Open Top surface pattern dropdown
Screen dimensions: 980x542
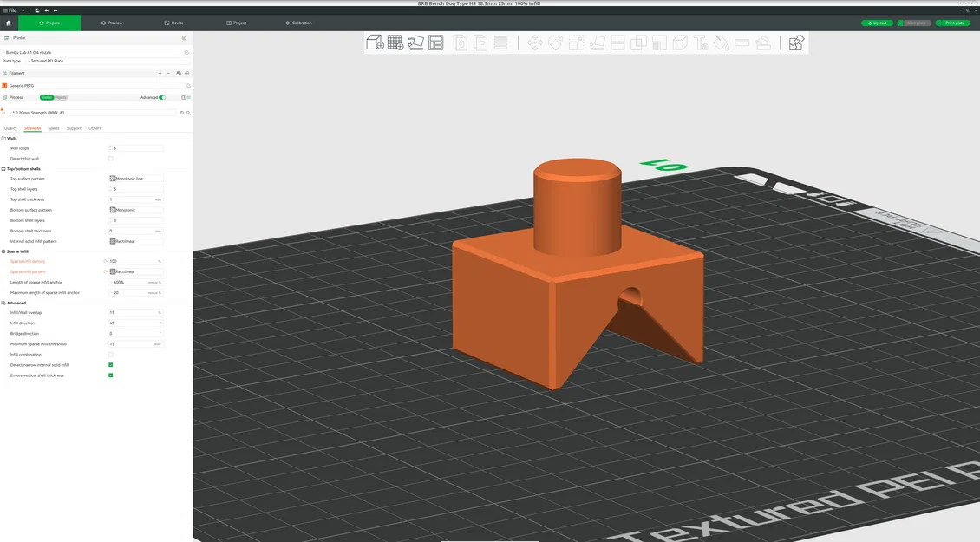(x=136, y=179)
